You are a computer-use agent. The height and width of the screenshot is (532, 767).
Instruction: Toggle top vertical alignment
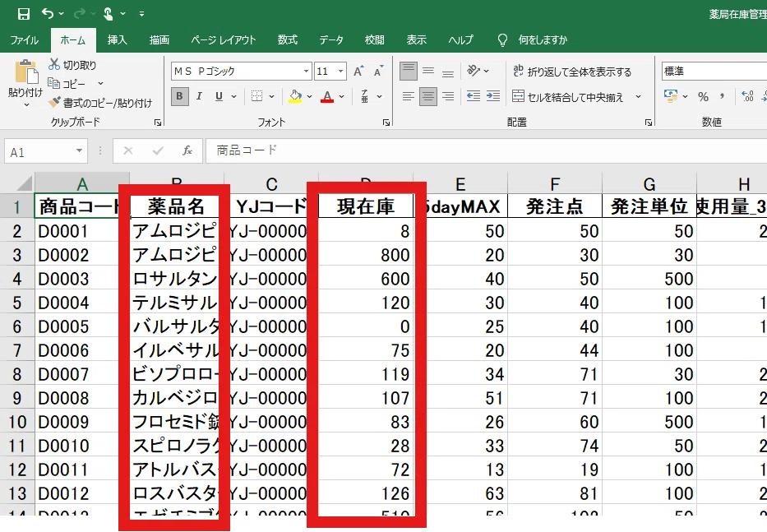coord(409,71)
